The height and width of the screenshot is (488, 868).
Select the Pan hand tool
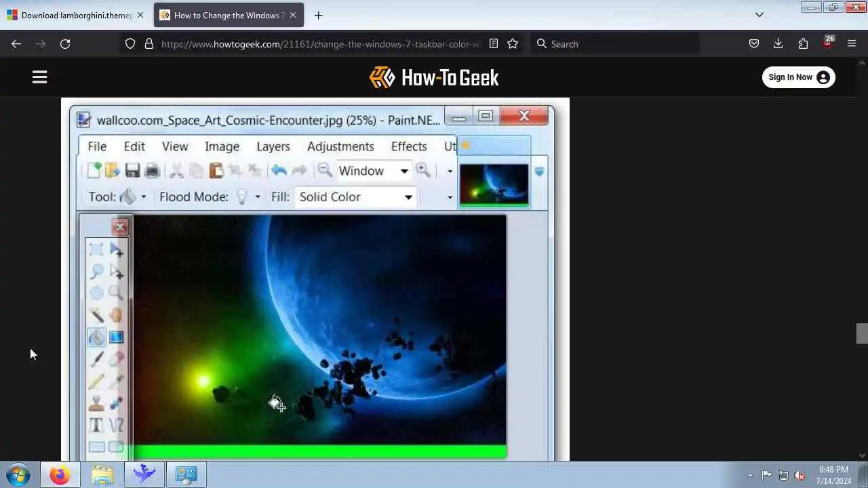click(117, 315)
